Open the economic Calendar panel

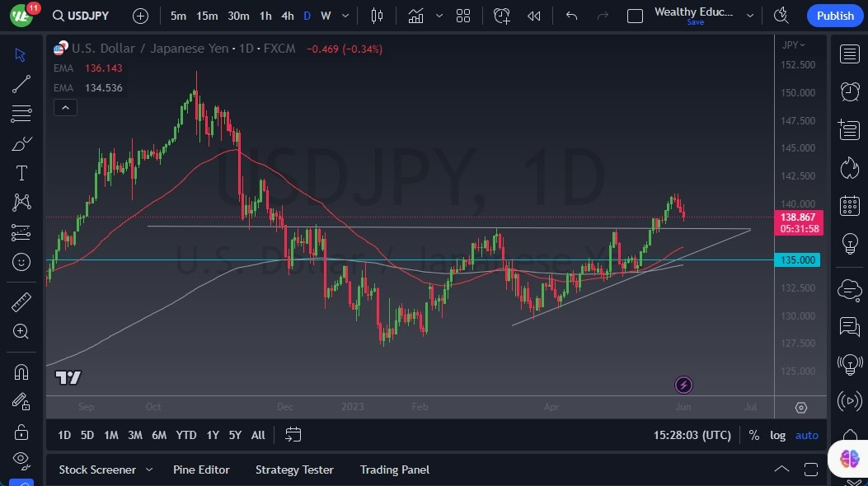850,206
